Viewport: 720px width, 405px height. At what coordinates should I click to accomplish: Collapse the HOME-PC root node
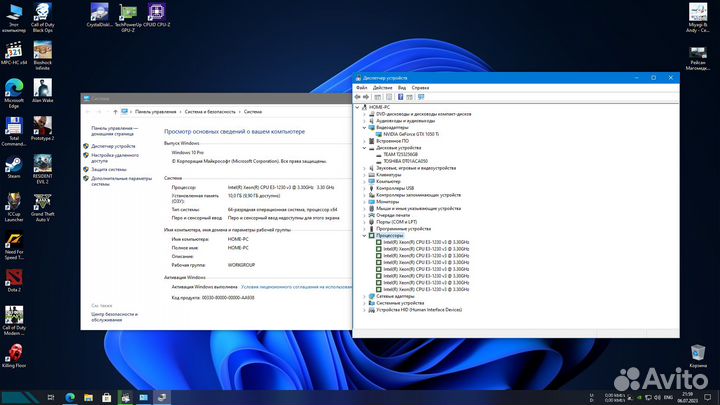[358, 107]
